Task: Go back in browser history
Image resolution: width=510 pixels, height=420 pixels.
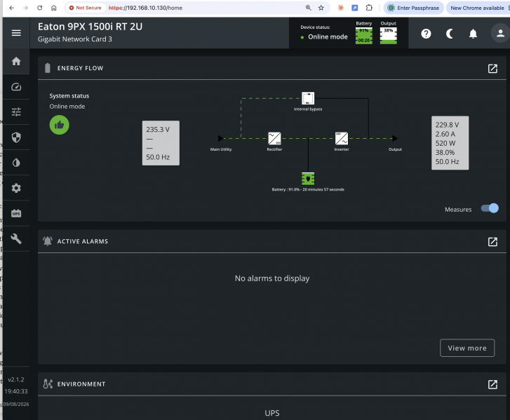Action: tap(12, 8)
